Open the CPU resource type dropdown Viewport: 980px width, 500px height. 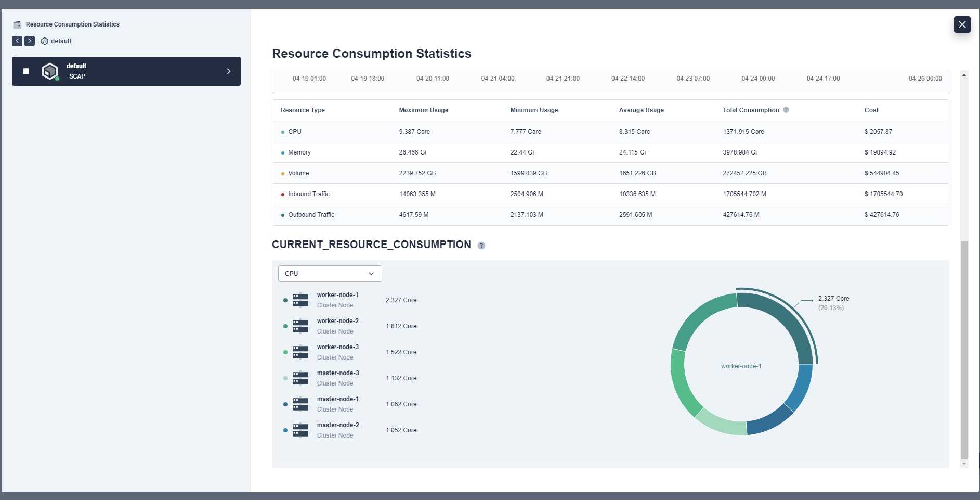coord(330,274)
